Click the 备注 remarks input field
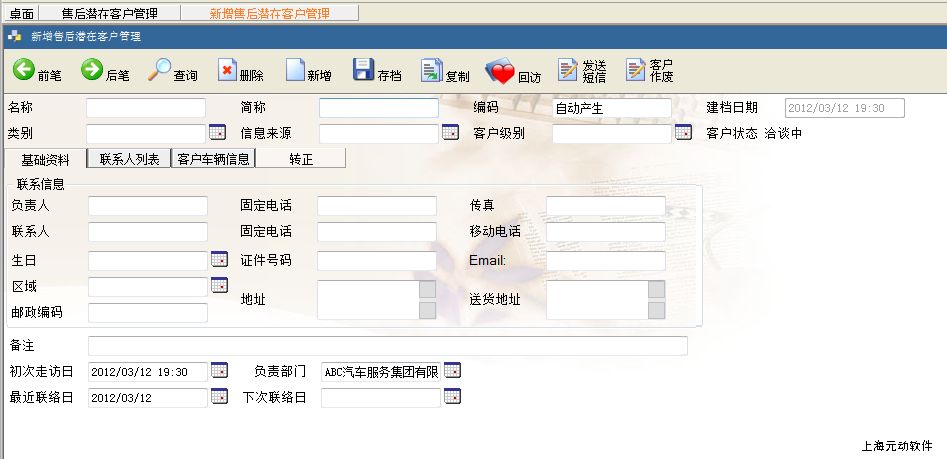 388,346
